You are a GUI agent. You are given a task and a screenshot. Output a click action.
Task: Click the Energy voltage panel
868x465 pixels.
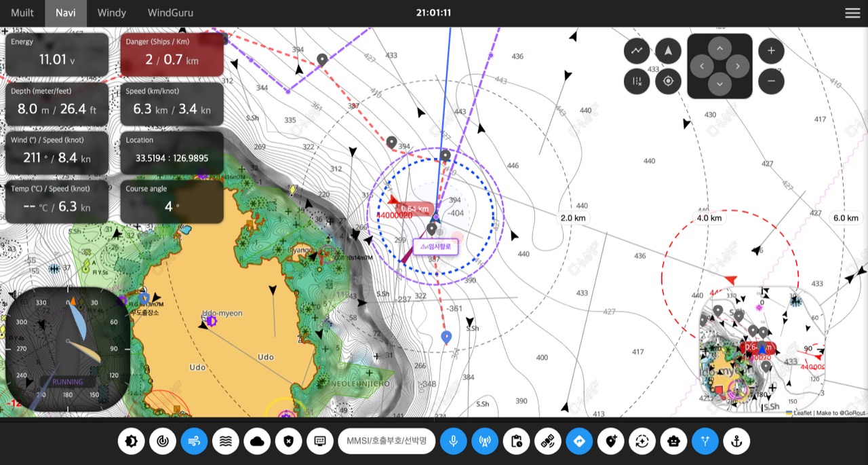57,54
